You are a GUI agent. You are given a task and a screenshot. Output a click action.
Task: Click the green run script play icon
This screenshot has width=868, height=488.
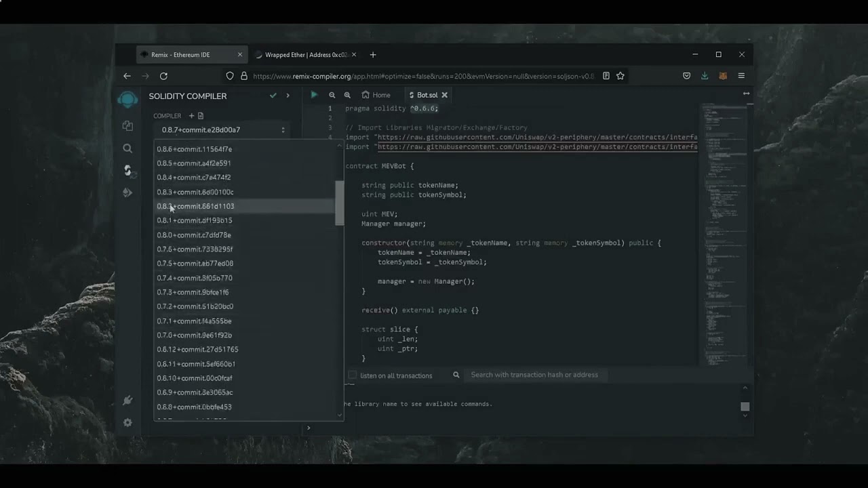[x=314, y=95]
